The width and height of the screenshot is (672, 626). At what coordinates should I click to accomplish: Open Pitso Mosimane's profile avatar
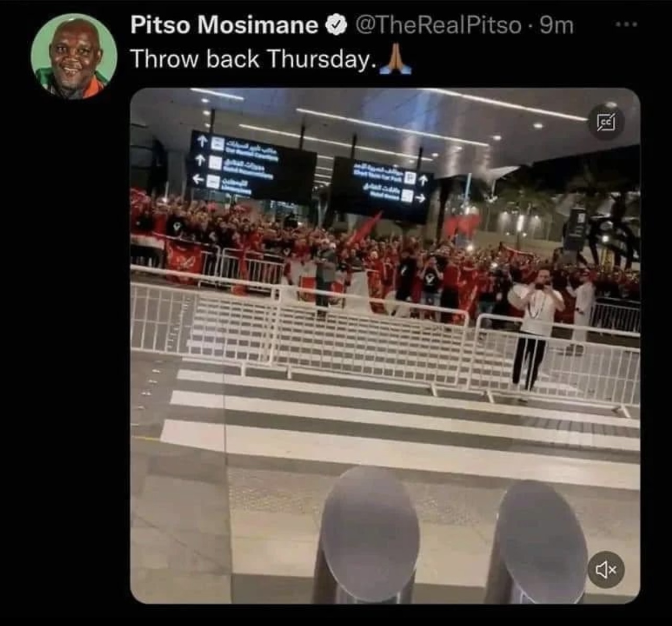[x=74, y=56]
